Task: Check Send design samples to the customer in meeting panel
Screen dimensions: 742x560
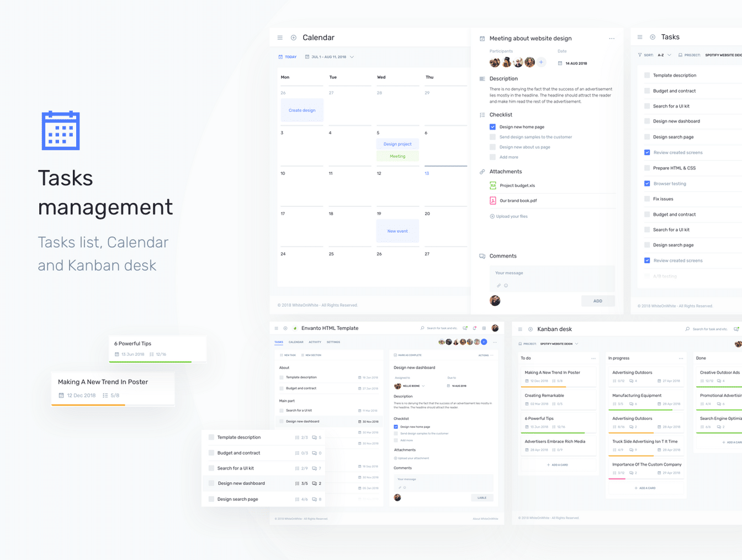Action: (493, 137)
